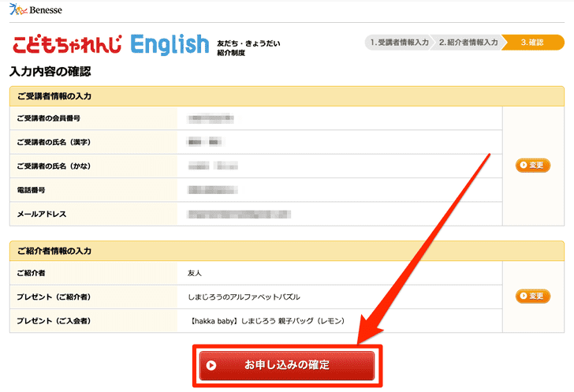Click 【hakka baby】しまじろう 親子バッグ value
Image resolution: width=574 pixels, height=392 pixels.
[266, 321]
